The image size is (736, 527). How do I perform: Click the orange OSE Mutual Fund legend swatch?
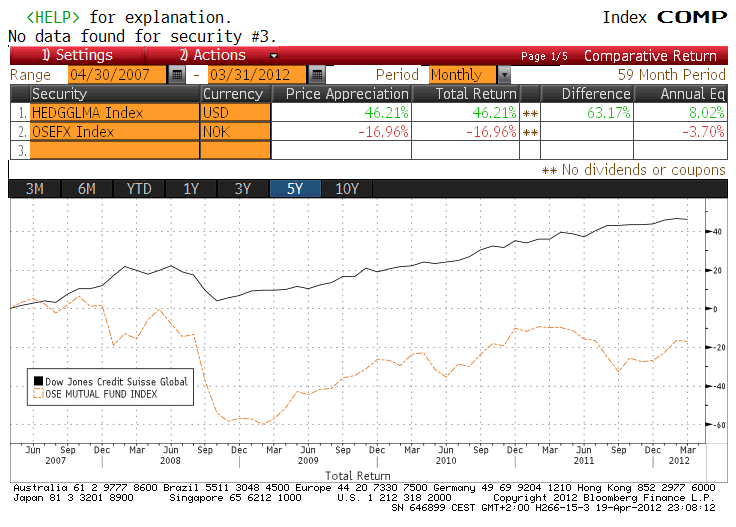click(38, 393)
